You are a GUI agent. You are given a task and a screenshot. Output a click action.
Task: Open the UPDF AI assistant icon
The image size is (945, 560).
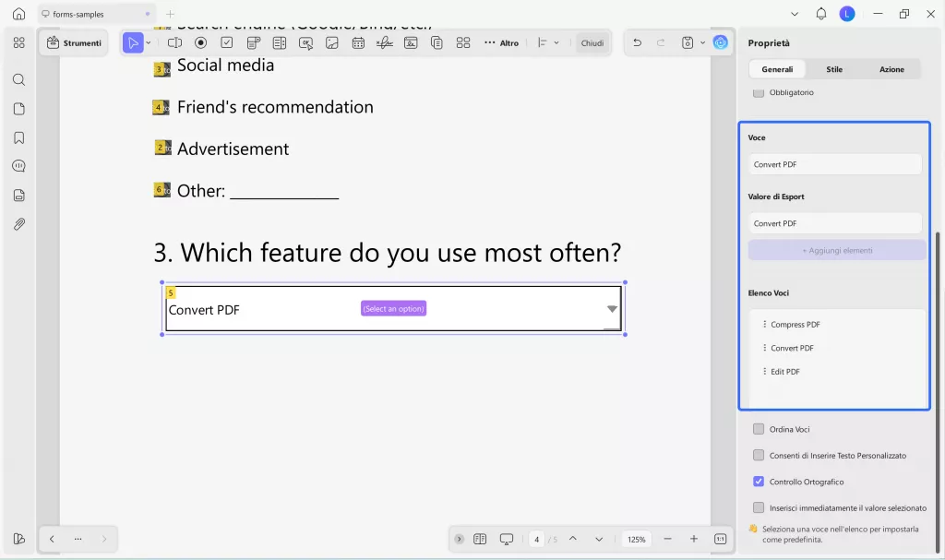[720, 42]
